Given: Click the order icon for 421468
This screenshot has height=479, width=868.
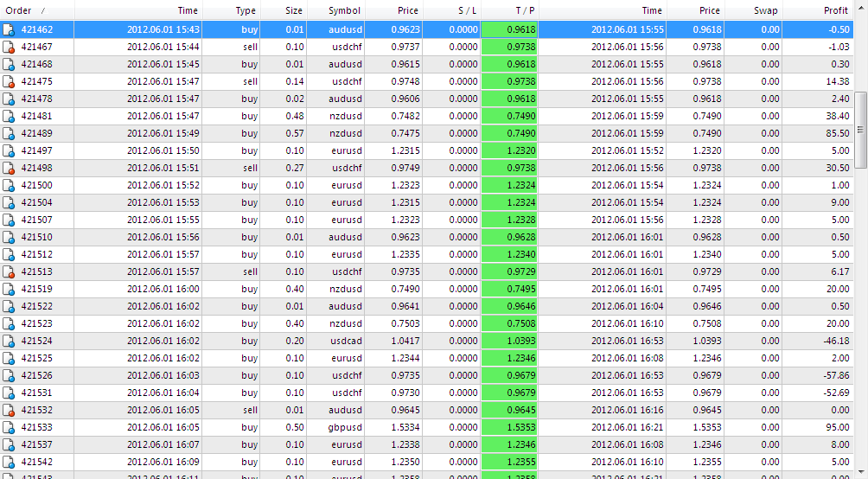Looking at the screenshot, I should tap(9, 64).
